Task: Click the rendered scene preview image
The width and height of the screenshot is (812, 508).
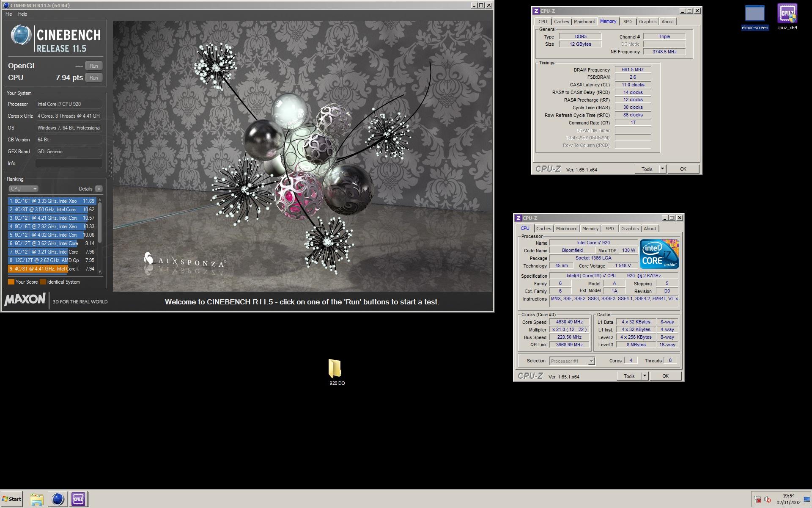Action: [x=302, y=156]
